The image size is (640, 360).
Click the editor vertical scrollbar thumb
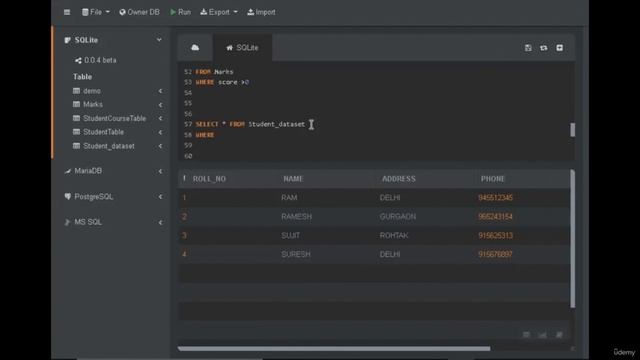pyautogui.click(x=573, y=130)
